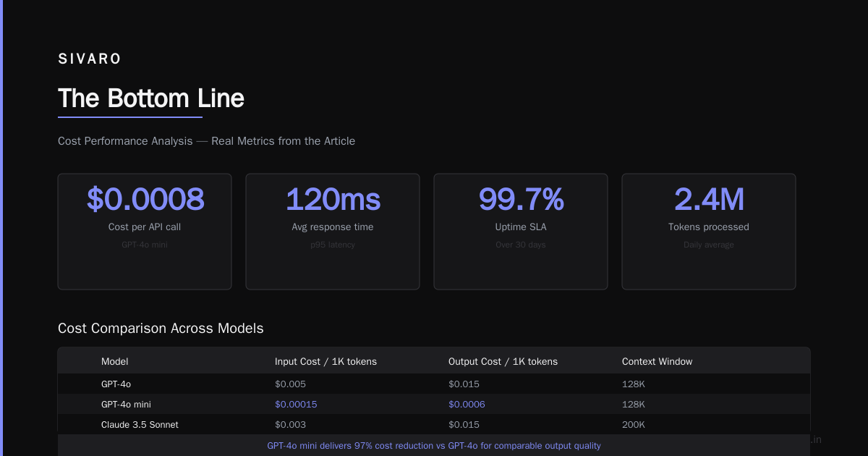Select The Bottom Line heading

point(151,98)
